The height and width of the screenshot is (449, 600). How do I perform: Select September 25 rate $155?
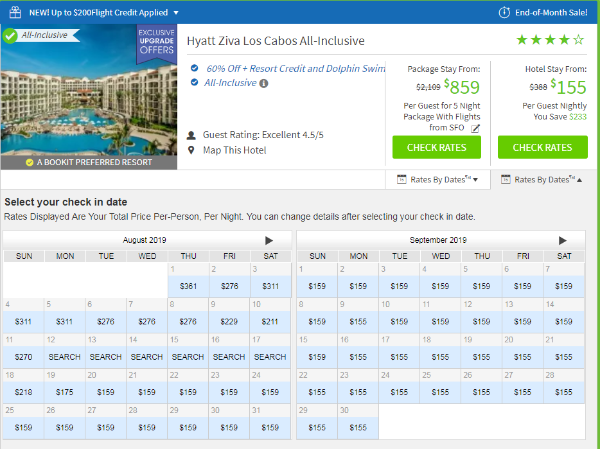pos(440,392)
